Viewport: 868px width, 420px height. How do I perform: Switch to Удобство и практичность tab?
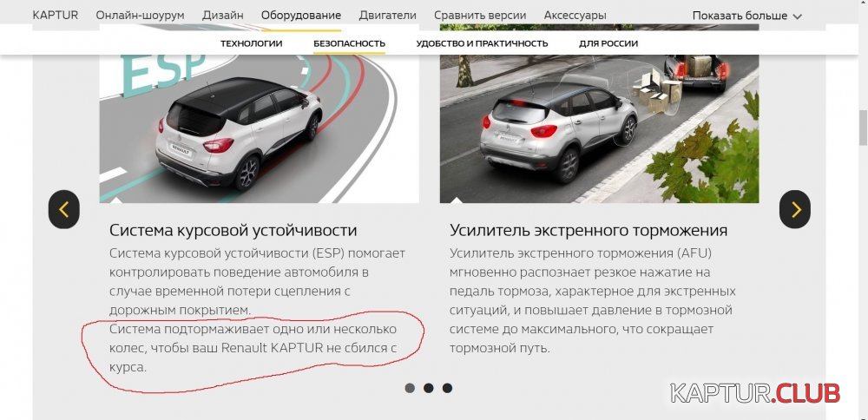click(482, 43)
